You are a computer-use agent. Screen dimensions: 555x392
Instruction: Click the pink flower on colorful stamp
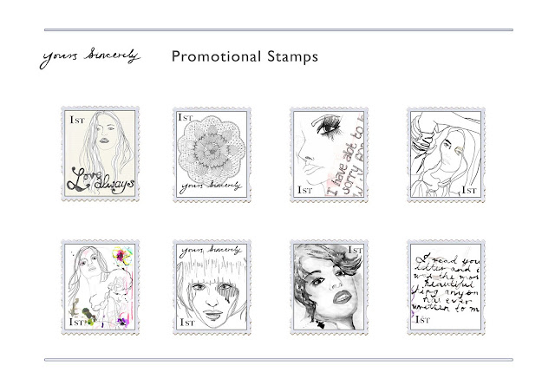point(121,255)
